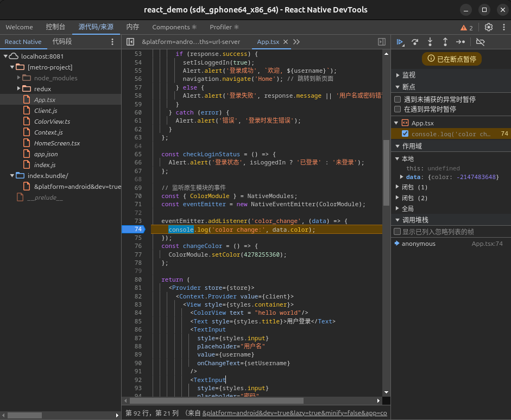Switch to &platform=andro…url-server file tab

[x=191, y=42]
